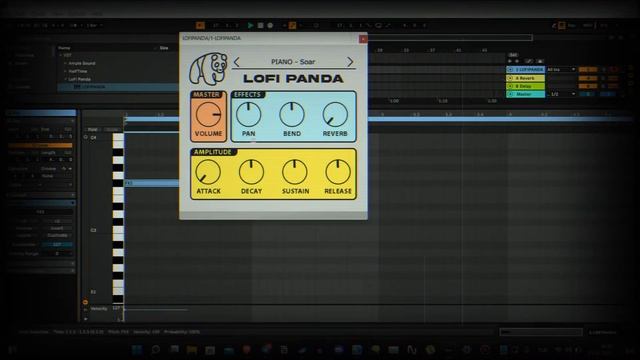Image resolution: width=640 pixels, height=360 pixels.
Task: Click the orange volume field of B Delay
Action: pyautogui.click(x=588, y=86)
